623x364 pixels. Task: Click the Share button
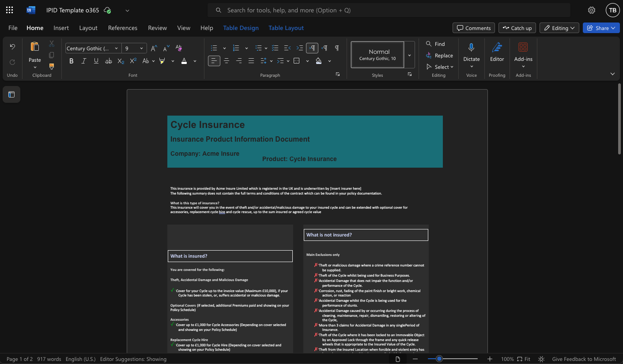(x=601, y=28)
